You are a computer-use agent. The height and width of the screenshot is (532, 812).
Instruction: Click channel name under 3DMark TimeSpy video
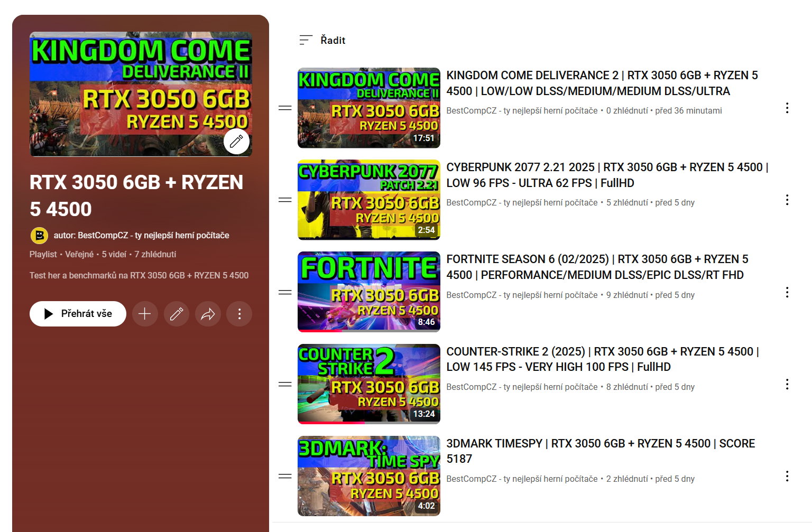click(x=522, y=479)
